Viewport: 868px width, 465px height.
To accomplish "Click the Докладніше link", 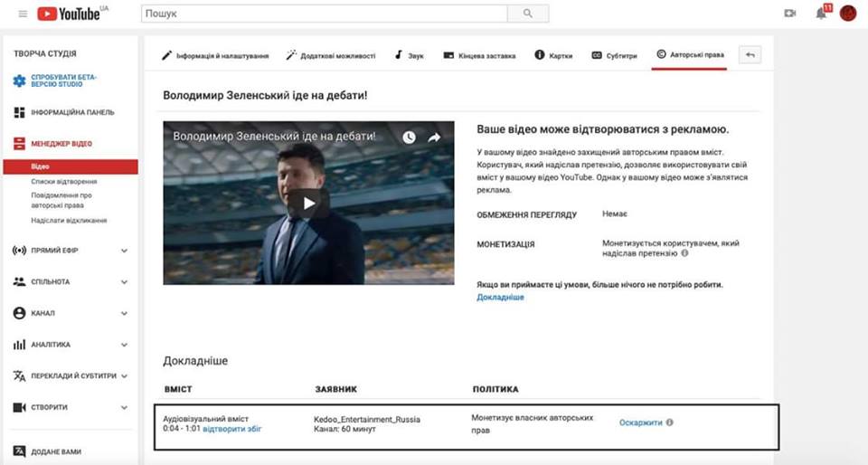I will (x=500, y=297).
